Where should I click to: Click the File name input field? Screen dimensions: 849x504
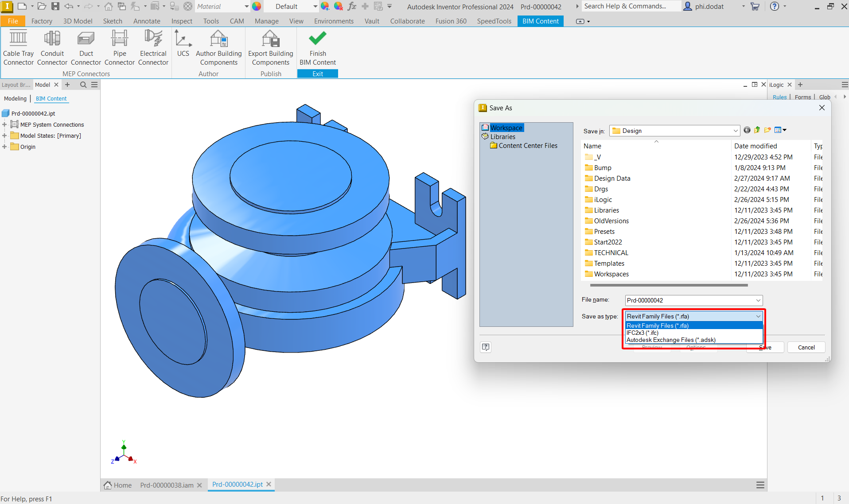(x=689, y=300)
